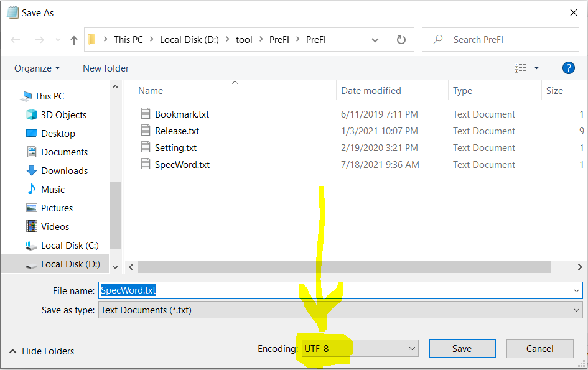Refresh the PreFI folder listing
This screenshot has width=588, height=370.
(401, 39)
